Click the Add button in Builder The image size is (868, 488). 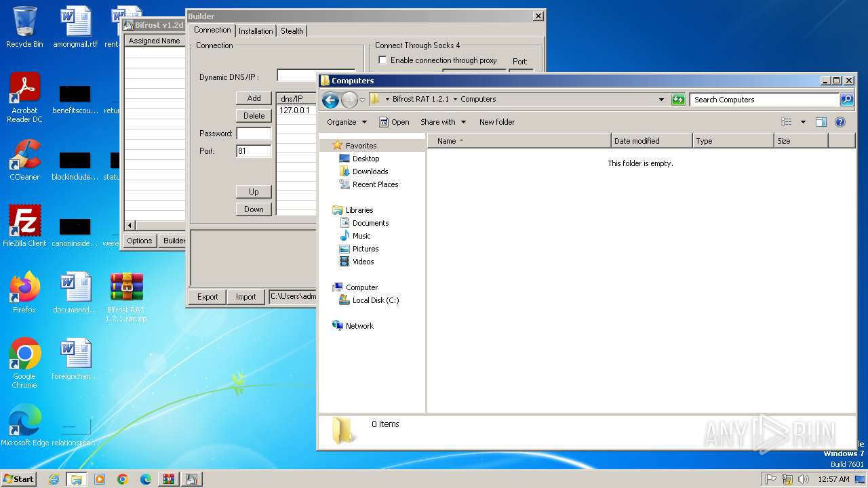[x=254, y=98]
